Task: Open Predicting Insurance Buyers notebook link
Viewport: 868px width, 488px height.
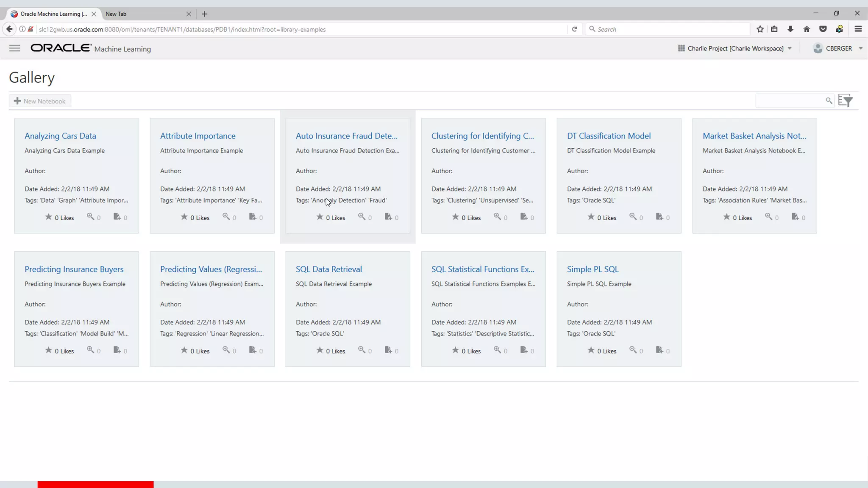Action: [74, 269]
